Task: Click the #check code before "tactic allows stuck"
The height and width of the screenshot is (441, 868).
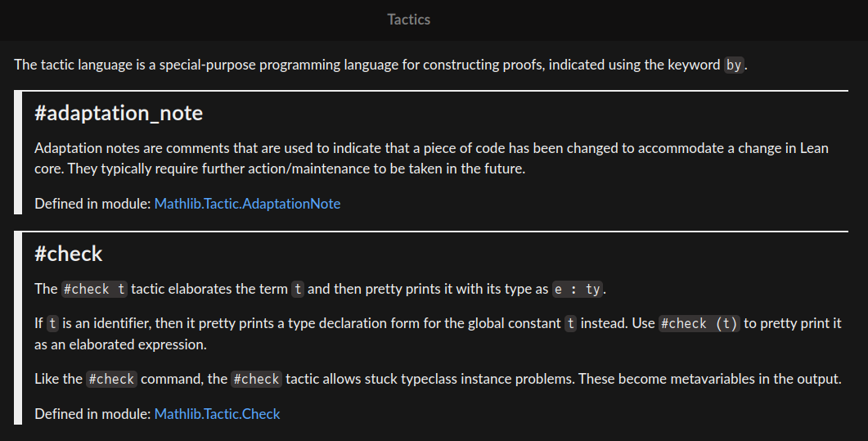Action: click(256, 379)
